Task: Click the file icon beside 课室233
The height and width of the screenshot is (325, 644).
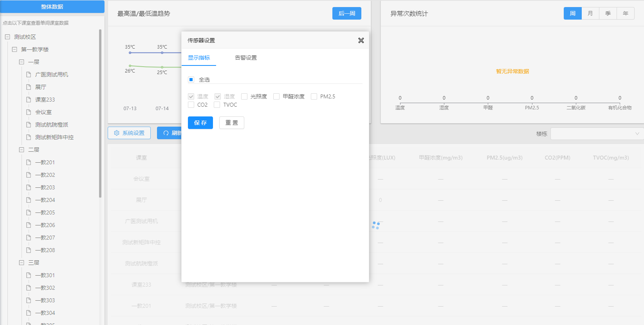Action: (x=29, y=100)
